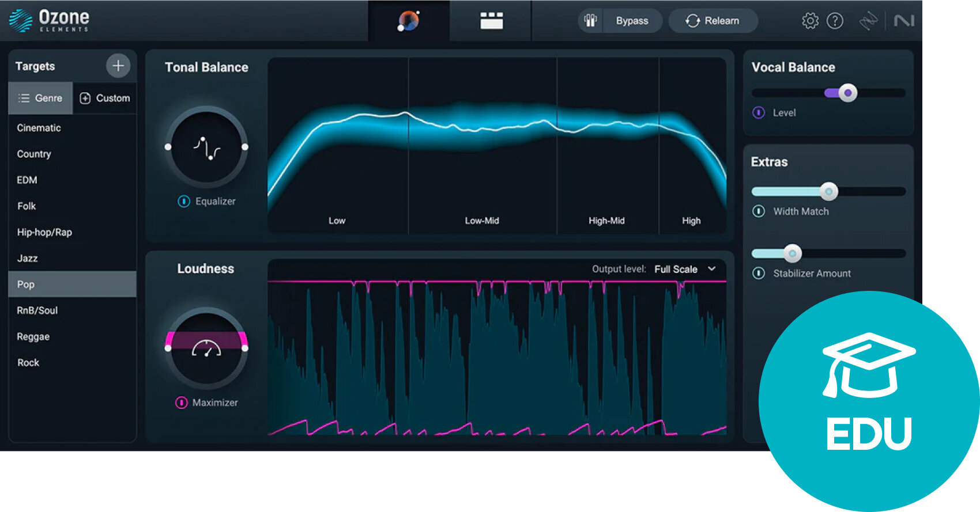The image size is (980, 512).
Task: Open help with the question mark icon
Action: tap(835, 21)
